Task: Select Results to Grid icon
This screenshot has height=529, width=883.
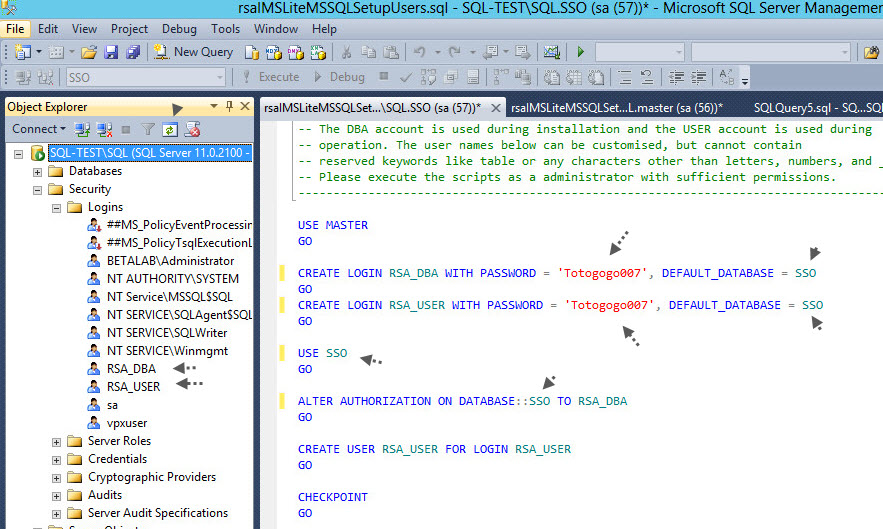Action: [573, 77]
